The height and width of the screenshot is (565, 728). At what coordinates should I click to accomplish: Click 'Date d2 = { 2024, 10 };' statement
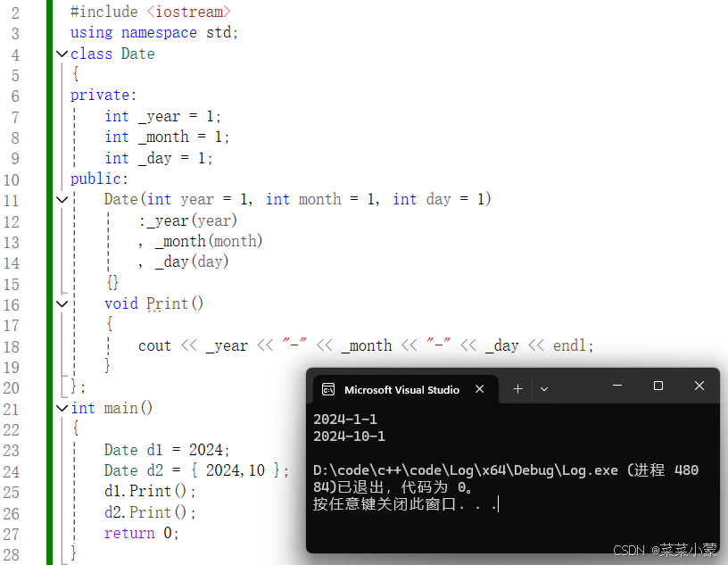click(x=197, y=470)
